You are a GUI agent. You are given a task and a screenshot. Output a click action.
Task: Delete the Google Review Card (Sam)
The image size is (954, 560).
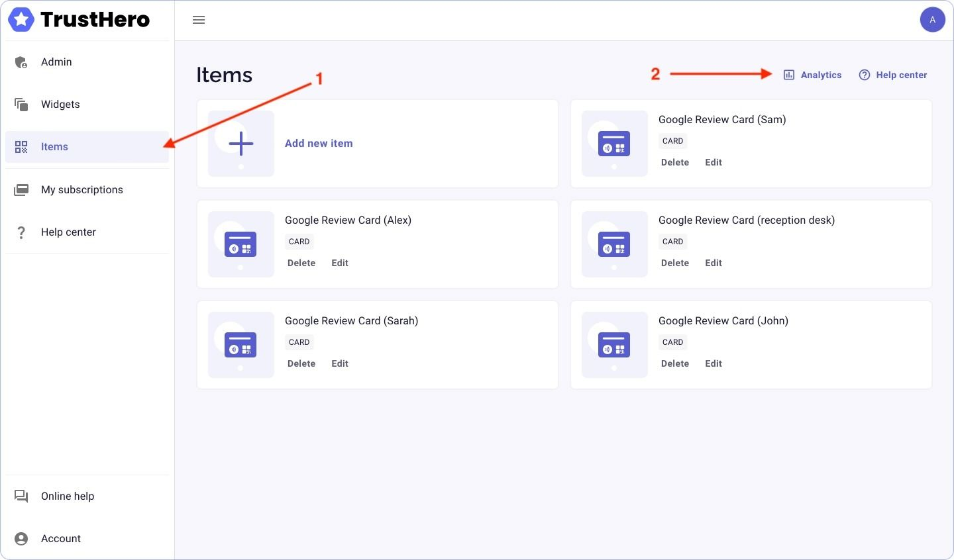[675, 162]
